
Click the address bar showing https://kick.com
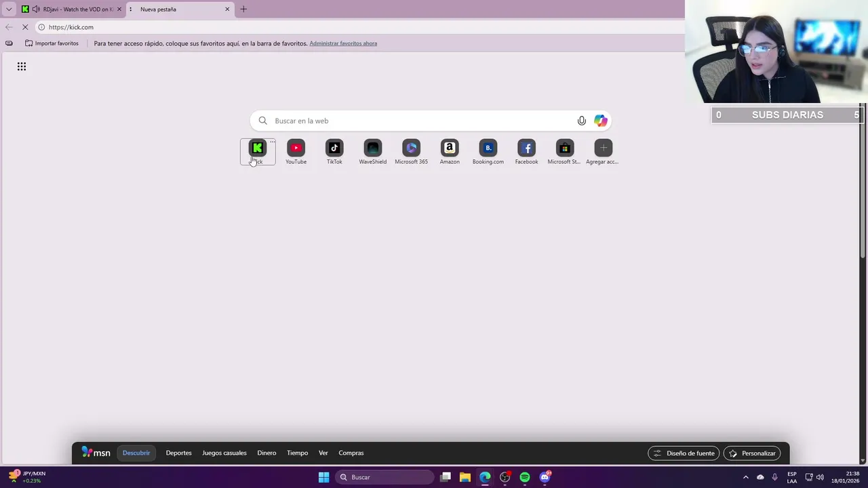[x=359, y=27]
